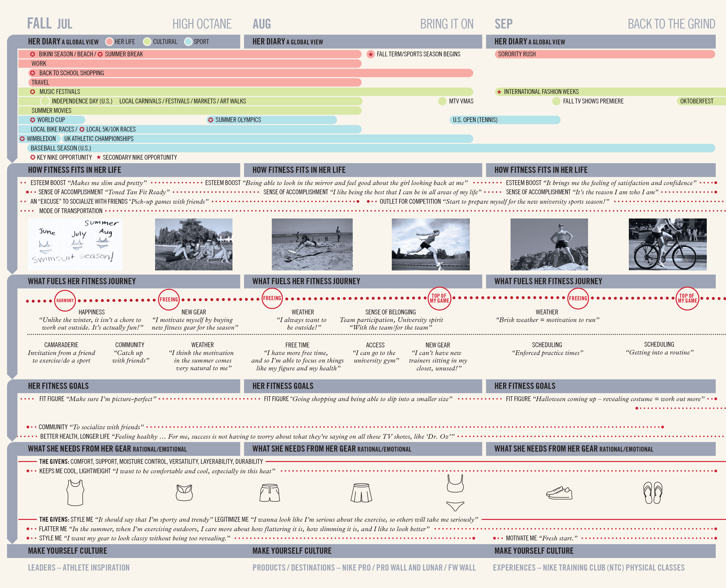Click the green CULTURAL legend swatch

[147, 42]
